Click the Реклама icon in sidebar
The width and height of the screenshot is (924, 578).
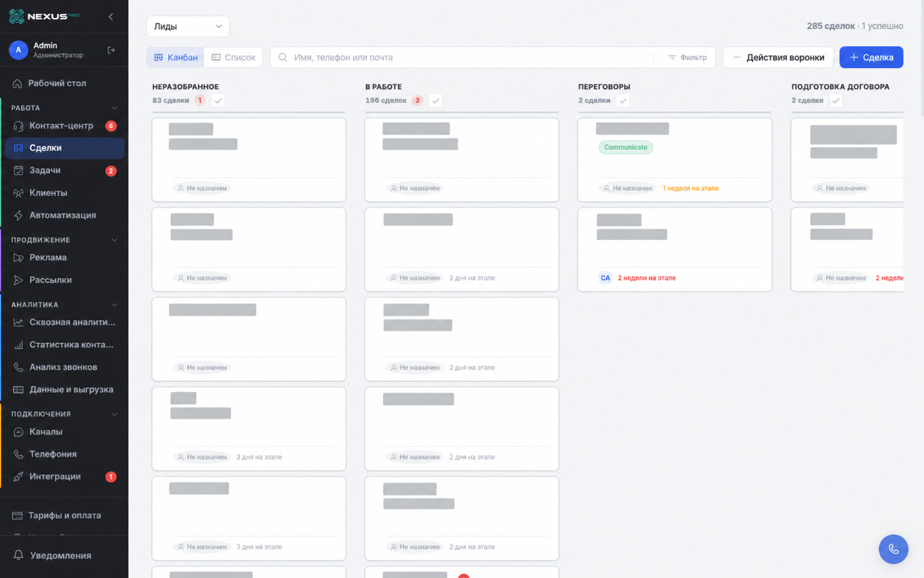pos(19,258)
